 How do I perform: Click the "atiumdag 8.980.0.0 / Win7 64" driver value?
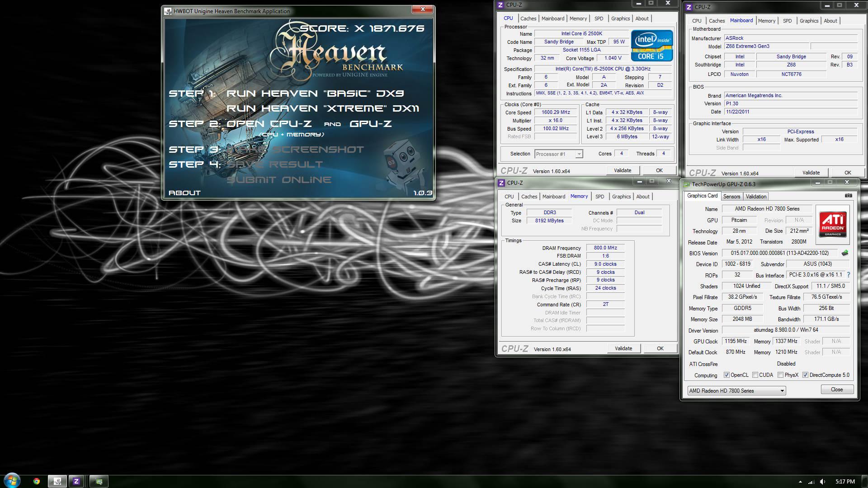coord(786,330)
